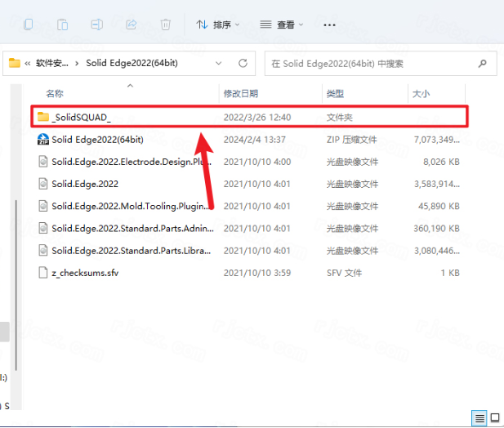Expand hidden path via double chevron

tap(29, 63)
